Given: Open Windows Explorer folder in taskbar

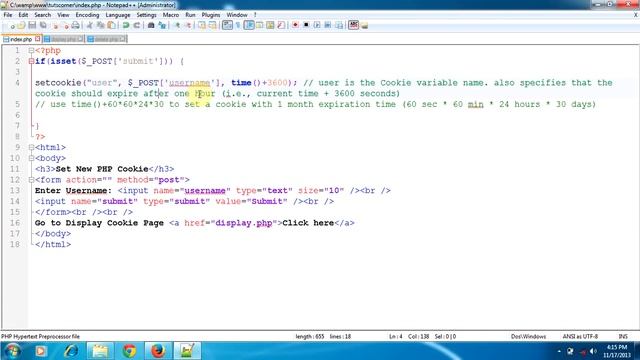Looking at the screenshot, I should pos(100,351).
